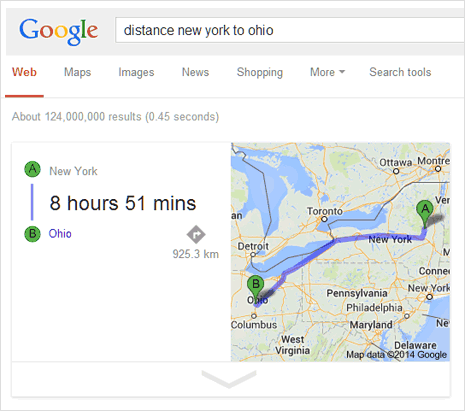This screenshot has height=411, width=465.
Task: Click the Toronto label on the map
Action: (325, 211)
